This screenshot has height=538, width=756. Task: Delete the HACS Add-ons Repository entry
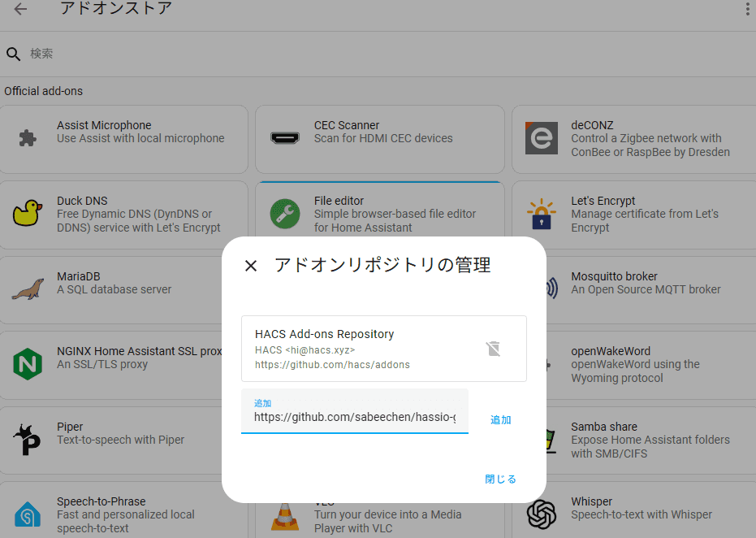[x=493, y=349]
